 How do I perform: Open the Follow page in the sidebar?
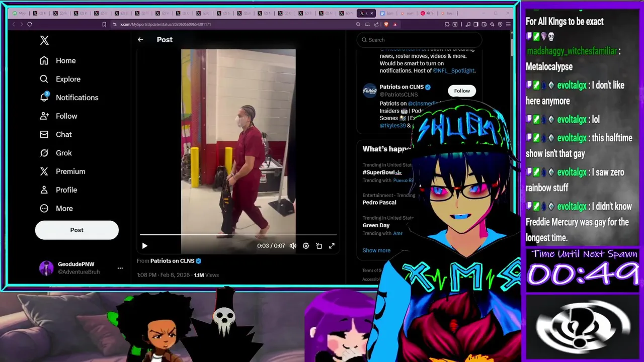[58, 116]
